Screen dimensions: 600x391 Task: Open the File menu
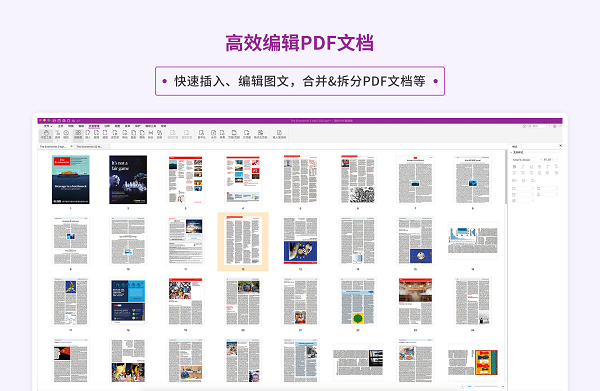coord(47,126)
